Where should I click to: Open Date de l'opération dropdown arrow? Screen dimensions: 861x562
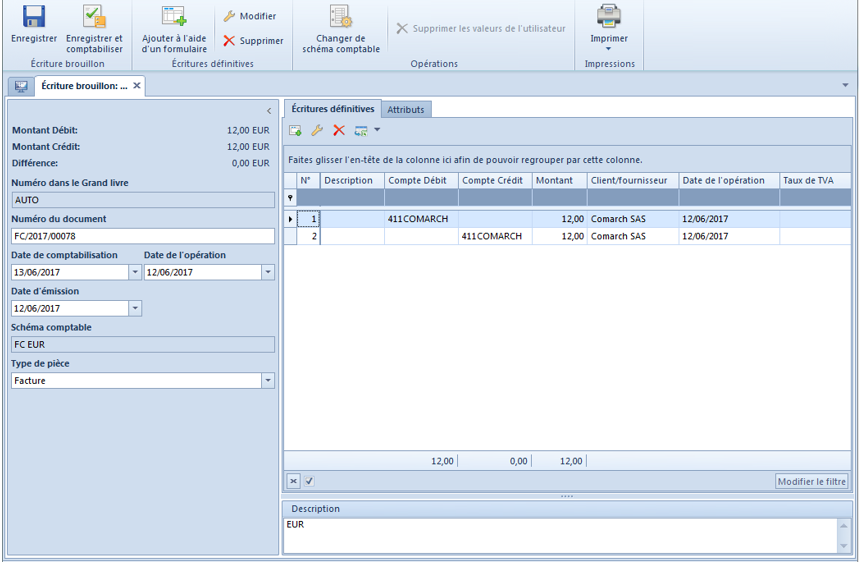pos(268,272)
